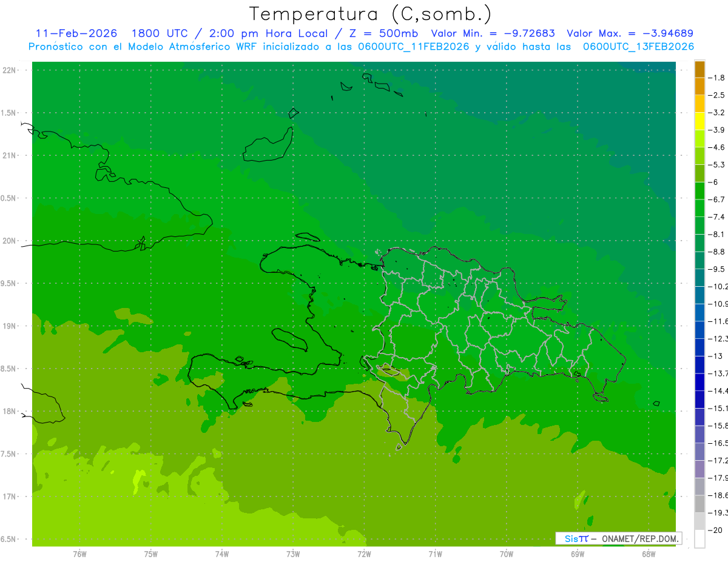The image size is (728, 562).
Task: Click the 'Valor Max. = -3.94689' readout
Action: pyautogui.click(x=630, y=33)
